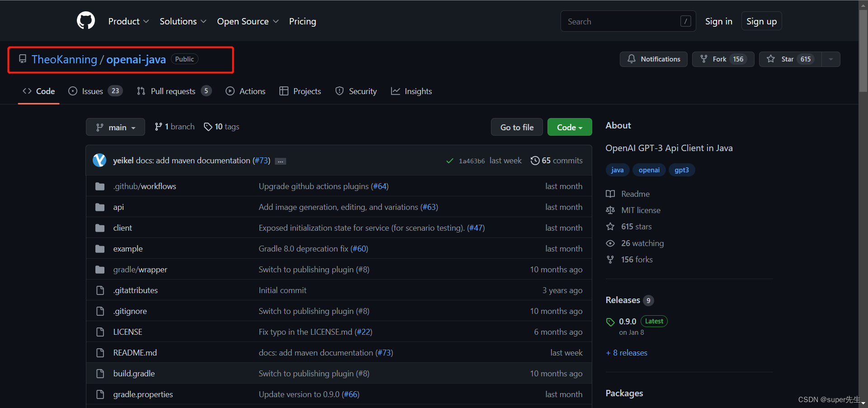Open the star list dropdown arrow
This screenshot has width=868, height=408.
point(831,59)
